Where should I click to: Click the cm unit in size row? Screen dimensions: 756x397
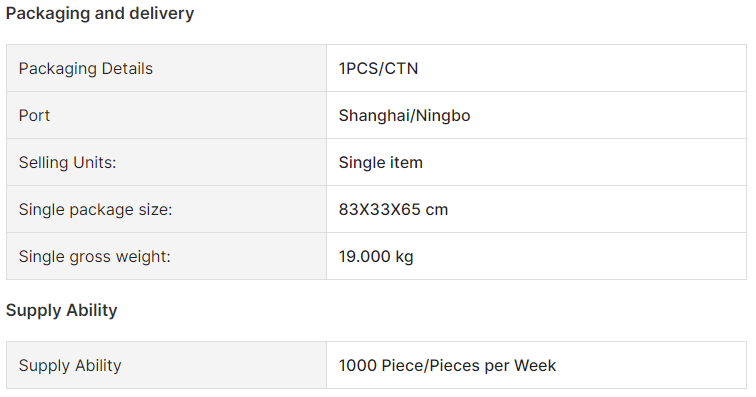click(437, 210)
